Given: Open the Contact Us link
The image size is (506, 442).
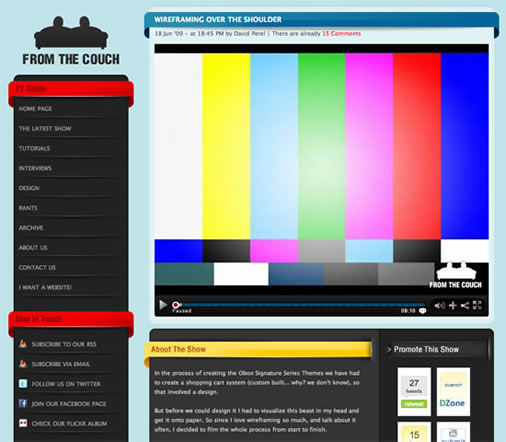Looking at the screenshot, I should [37, 268].
